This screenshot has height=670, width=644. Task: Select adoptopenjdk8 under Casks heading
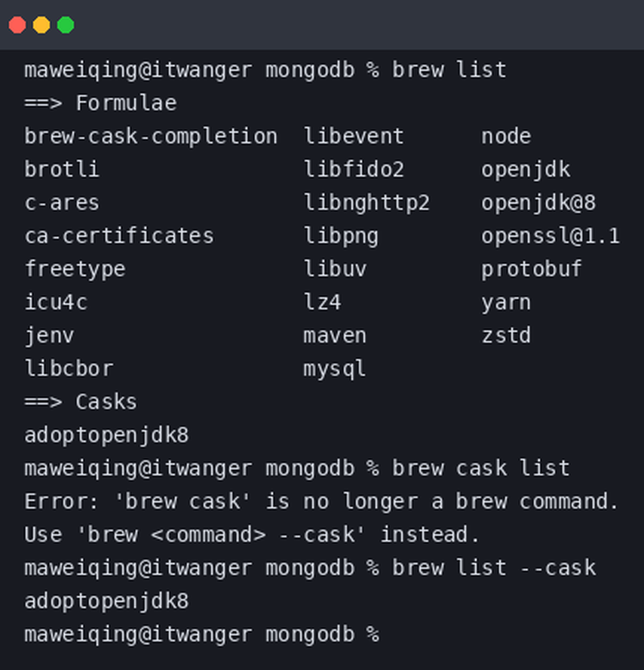click(x=106, y=435)
